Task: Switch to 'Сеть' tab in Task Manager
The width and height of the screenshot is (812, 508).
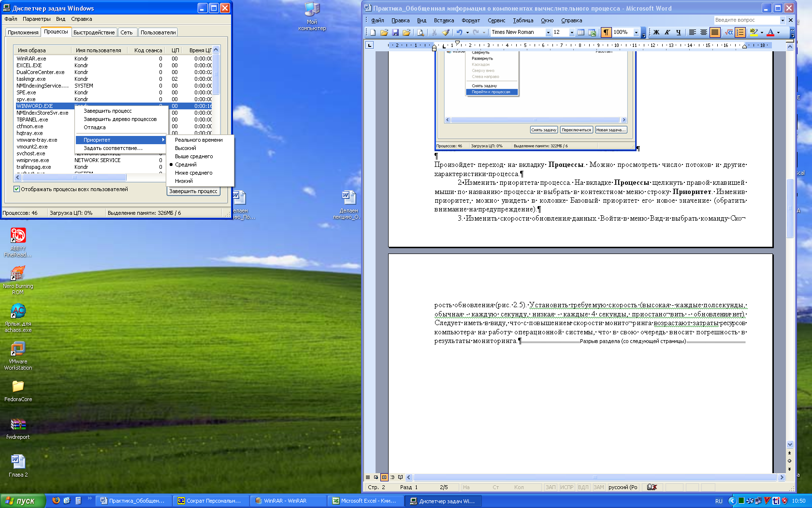Action: (127, 32)
